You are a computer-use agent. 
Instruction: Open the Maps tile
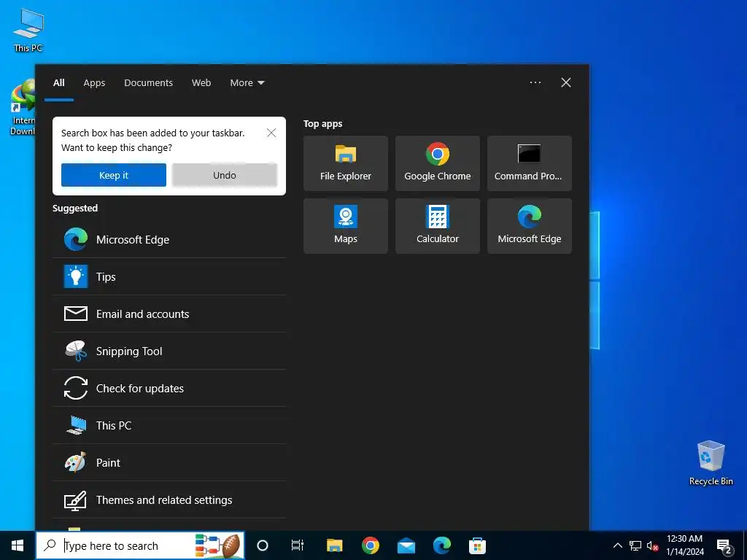click(x=345, y=226)
